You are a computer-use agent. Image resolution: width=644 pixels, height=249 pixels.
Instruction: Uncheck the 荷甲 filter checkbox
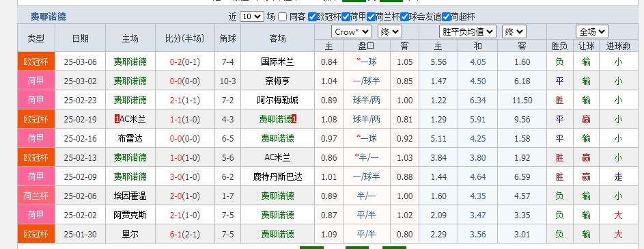pos(346,17)
